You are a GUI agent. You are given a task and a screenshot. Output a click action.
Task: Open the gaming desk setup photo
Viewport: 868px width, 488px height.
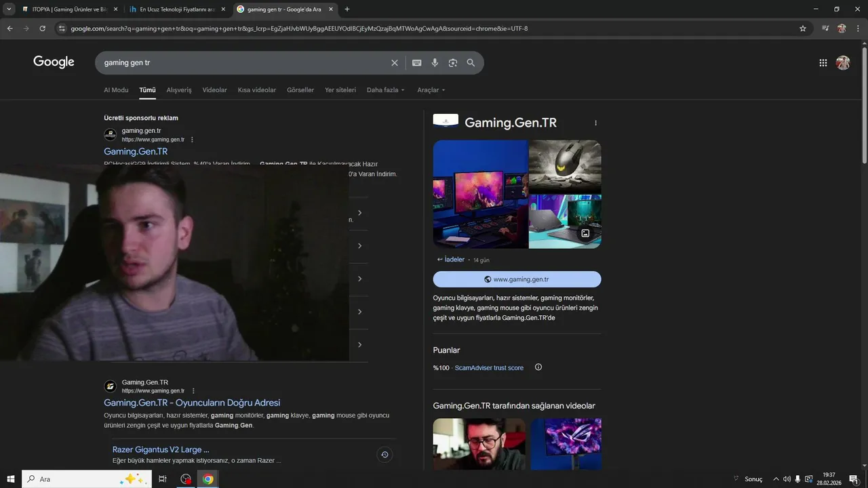[x=480, y=195]
